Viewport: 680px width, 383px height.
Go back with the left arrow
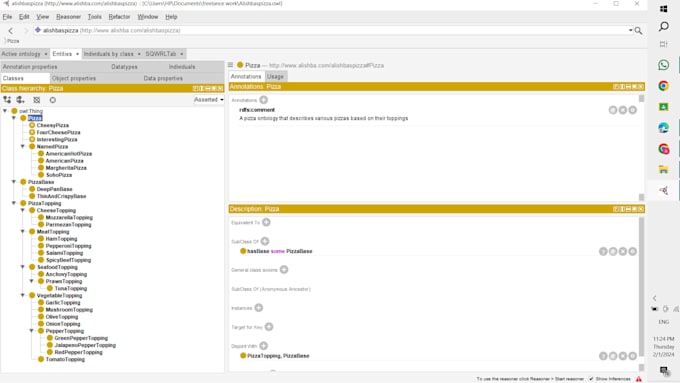(x=10, y=30)
